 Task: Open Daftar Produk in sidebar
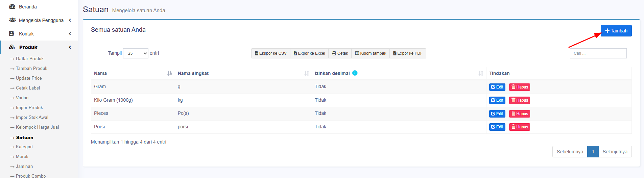30,58
